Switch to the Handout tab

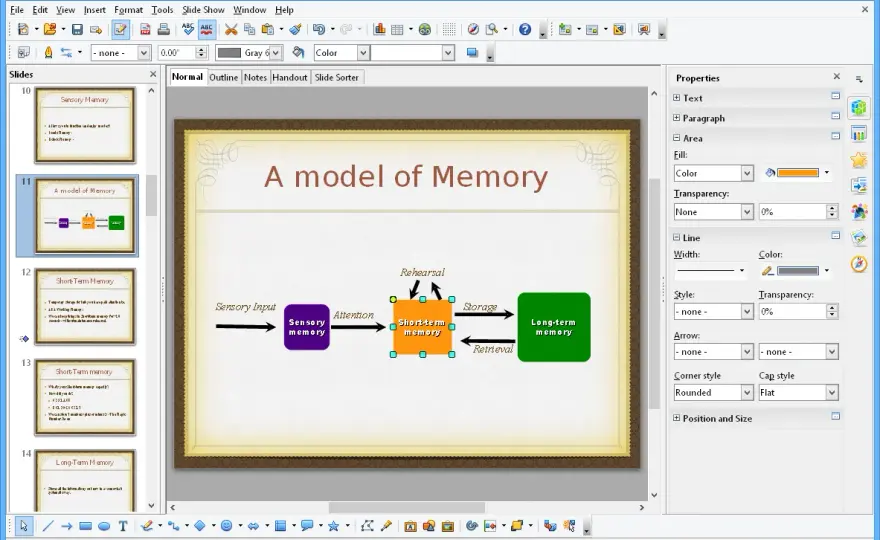coord(290,77)
